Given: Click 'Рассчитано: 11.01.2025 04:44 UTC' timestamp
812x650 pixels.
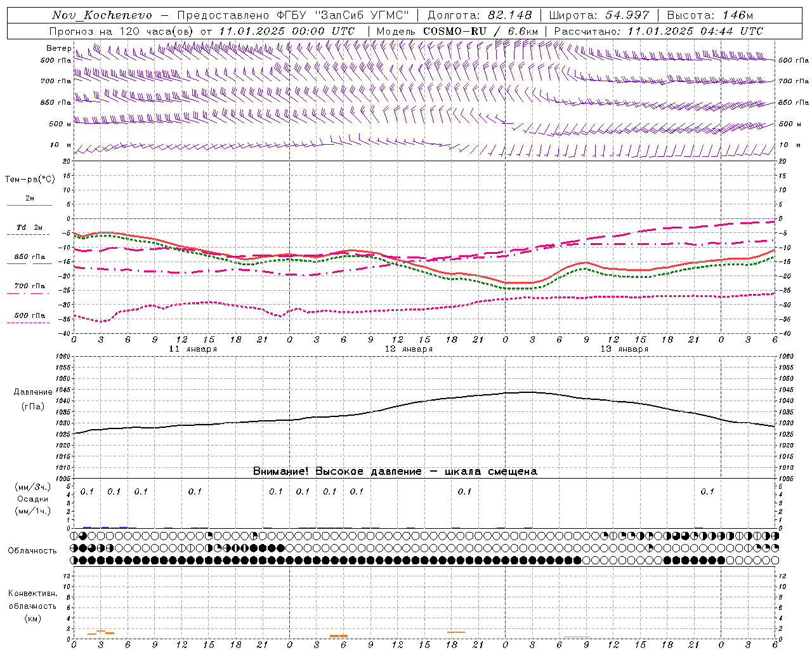Looking at the screenshot, I should point(658,31).
